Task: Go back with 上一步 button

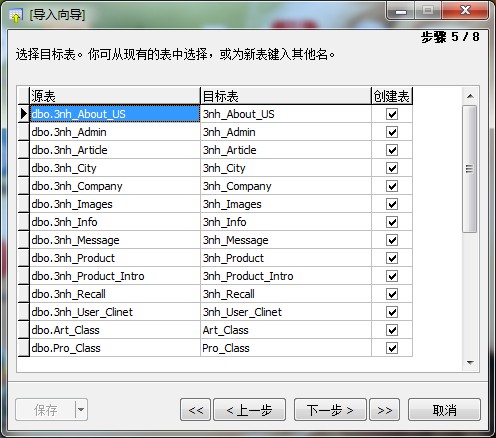Action: [x=249, y=410]
